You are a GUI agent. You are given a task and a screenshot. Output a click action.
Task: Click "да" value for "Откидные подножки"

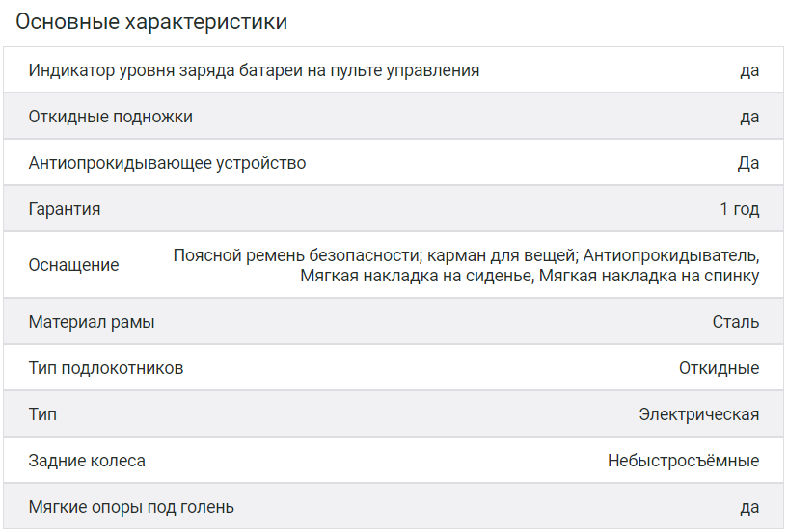tap(749, 117)
